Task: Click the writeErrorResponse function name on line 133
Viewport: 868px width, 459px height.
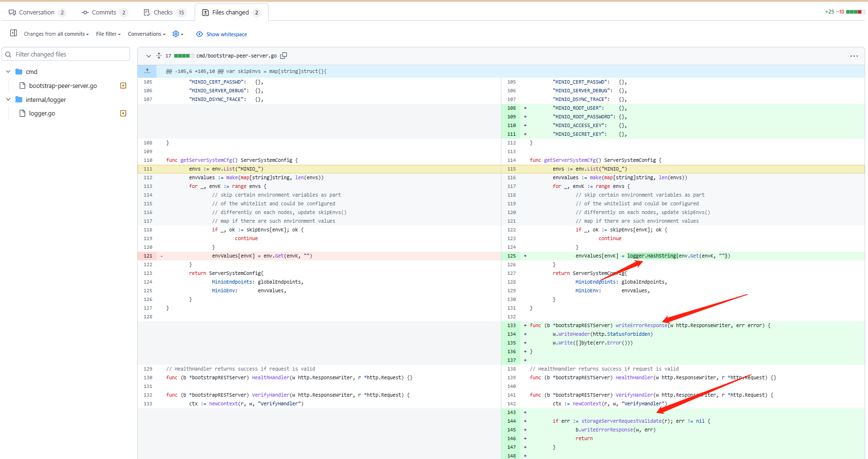Action: tap(641, 325)
